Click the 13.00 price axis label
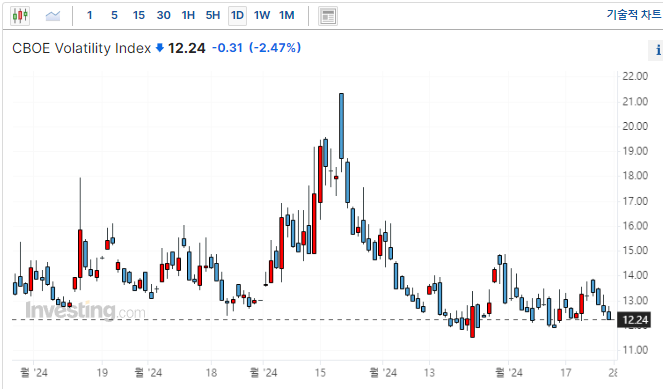The width and height of the screenshot is (663, 389). pyautogui.click(x=635, y=300)
